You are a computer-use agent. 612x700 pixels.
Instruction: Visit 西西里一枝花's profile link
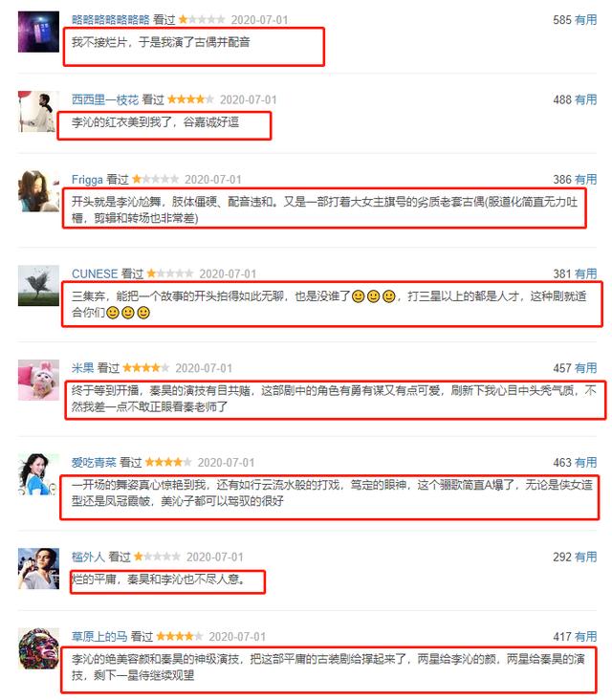pyautogui.click(x=105, y=99)
